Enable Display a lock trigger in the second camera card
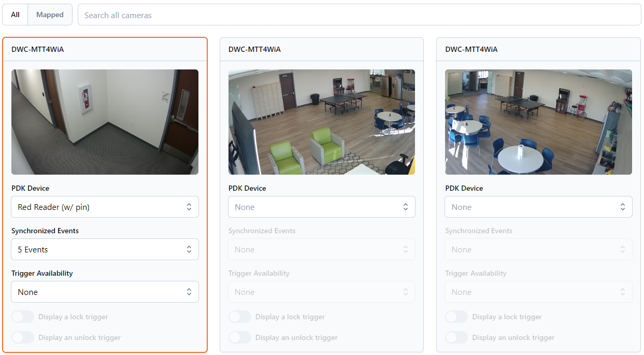This screenshot has height=355, width=644. coord(240,317)
